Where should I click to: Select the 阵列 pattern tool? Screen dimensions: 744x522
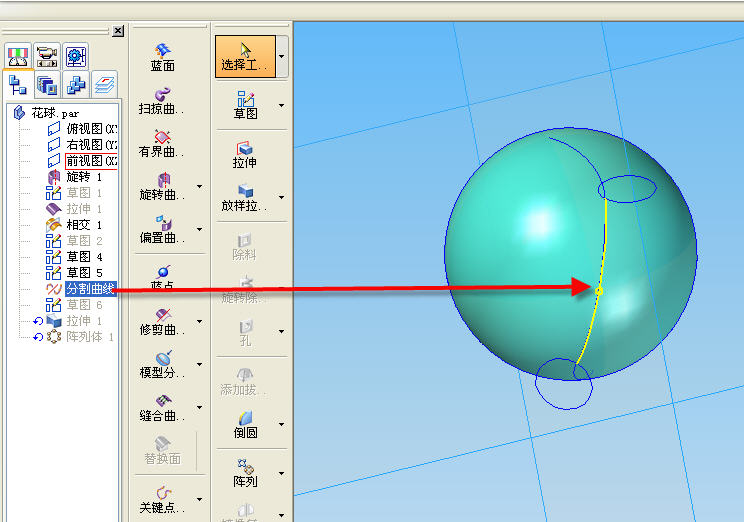pos(245,473)
